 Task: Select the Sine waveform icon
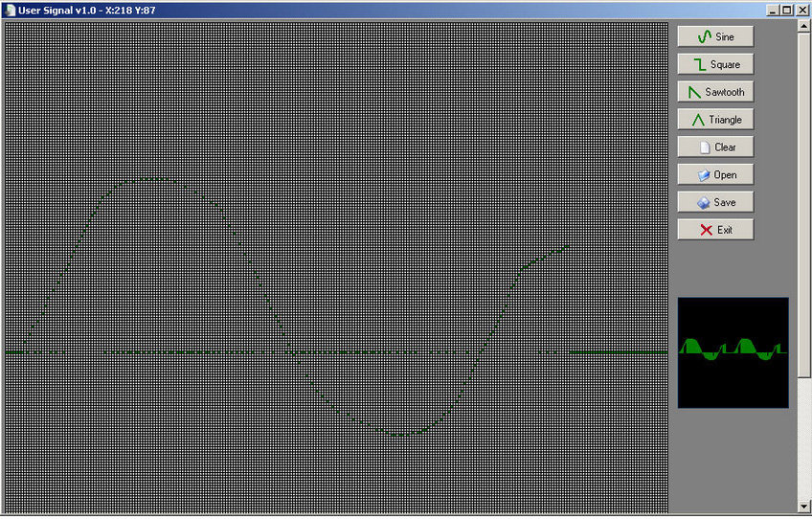tap(705, 36)
